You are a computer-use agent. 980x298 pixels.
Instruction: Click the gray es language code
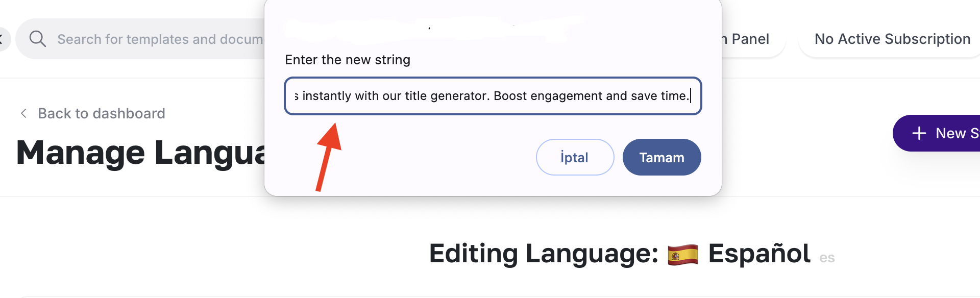(827, 258)
